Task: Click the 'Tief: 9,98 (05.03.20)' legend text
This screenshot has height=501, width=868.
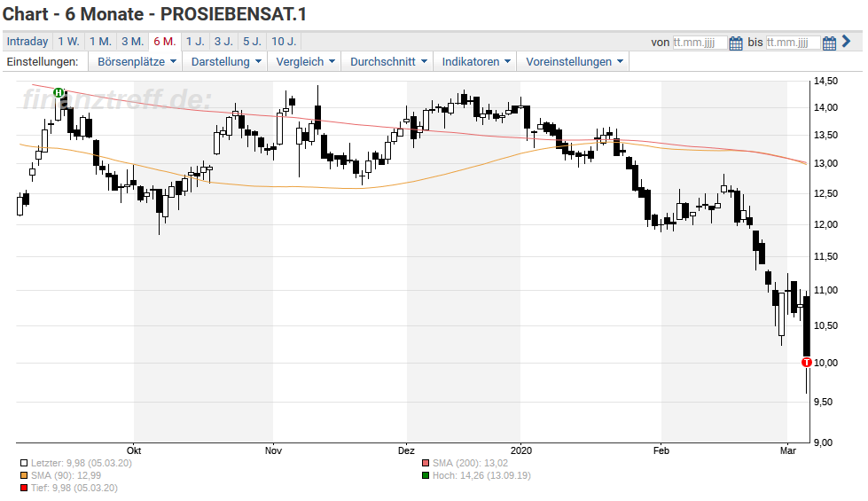Action: (74, 488)
